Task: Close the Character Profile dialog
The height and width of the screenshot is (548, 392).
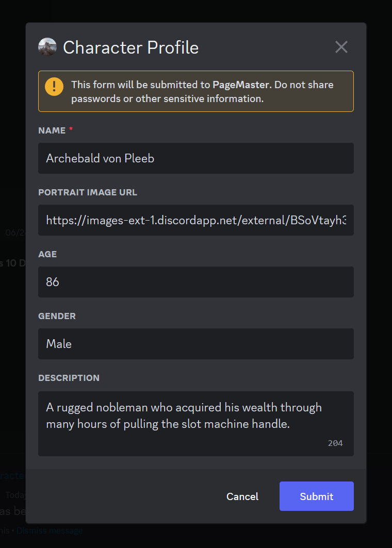Action: [341, 47]
